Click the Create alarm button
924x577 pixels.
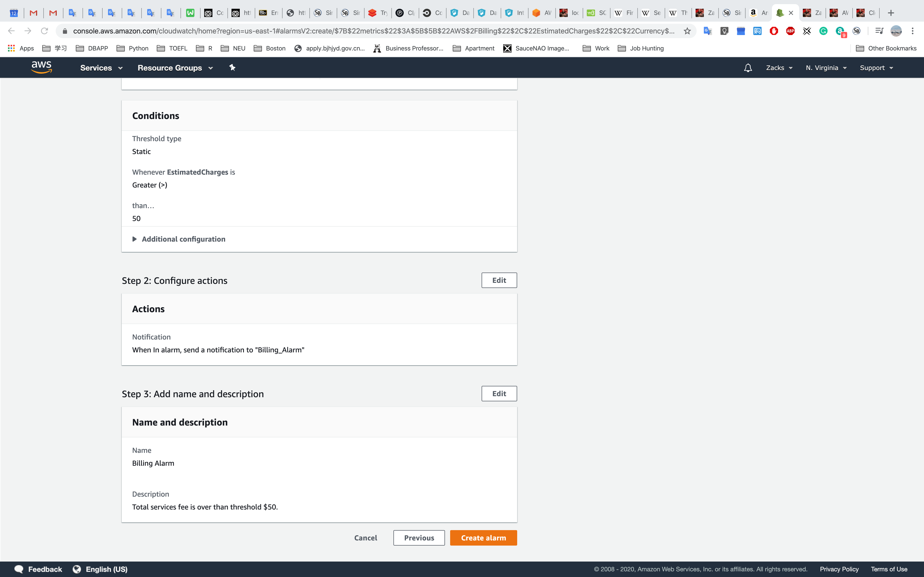[x=483, y=538]
